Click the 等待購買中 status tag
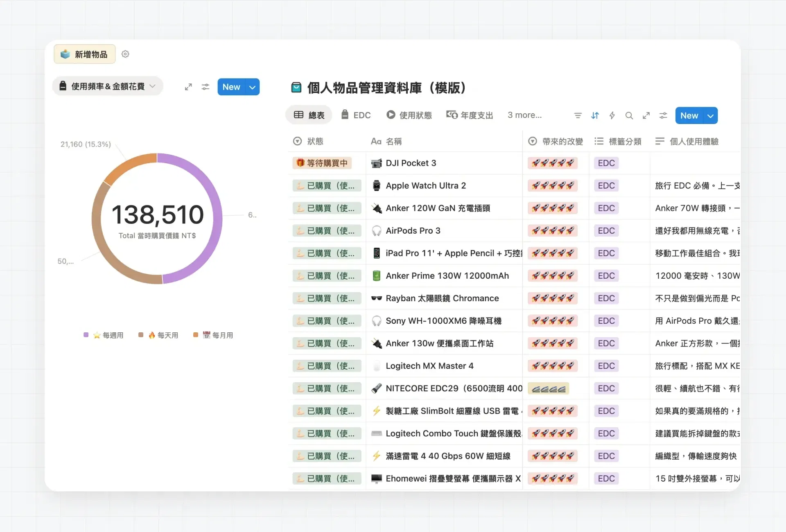This screenshot has width=786, height=532. 322,163
